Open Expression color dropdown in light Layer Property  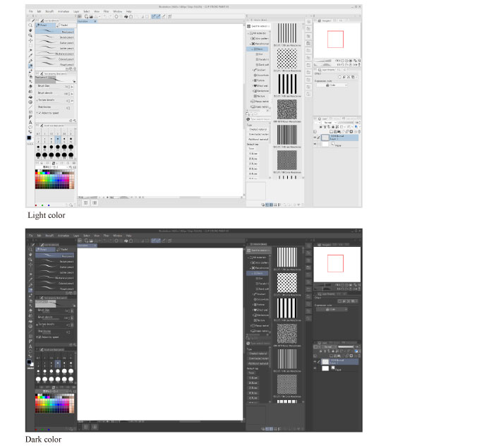[332, 85]
